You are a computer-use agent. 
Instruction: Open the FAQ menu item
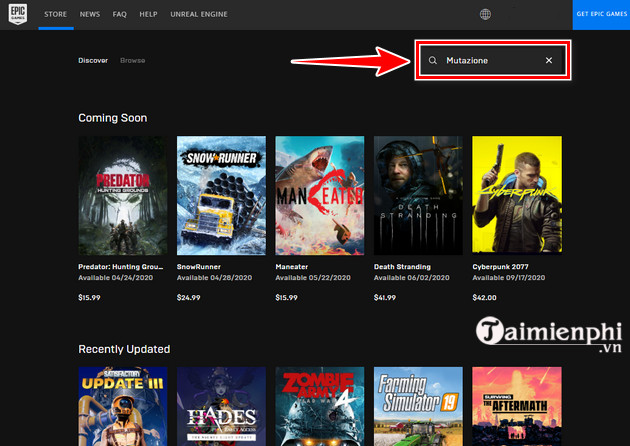[120, 14]
